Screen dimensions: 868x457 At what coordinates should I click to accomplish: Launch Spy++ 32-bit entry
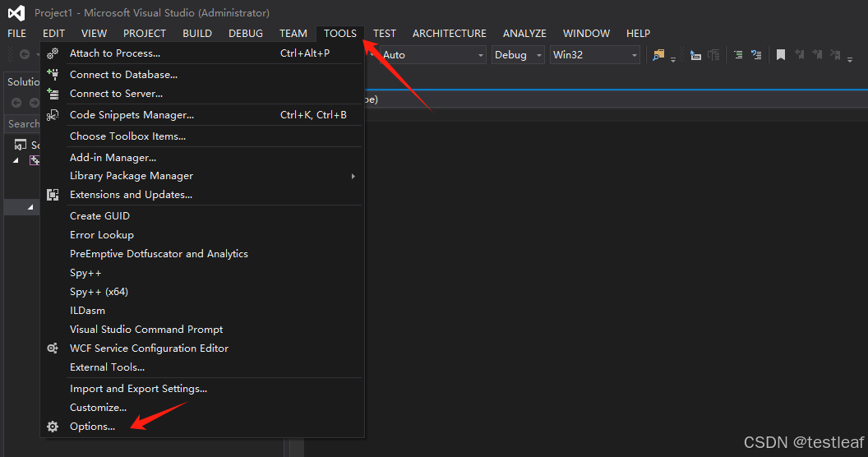(202, 273)
